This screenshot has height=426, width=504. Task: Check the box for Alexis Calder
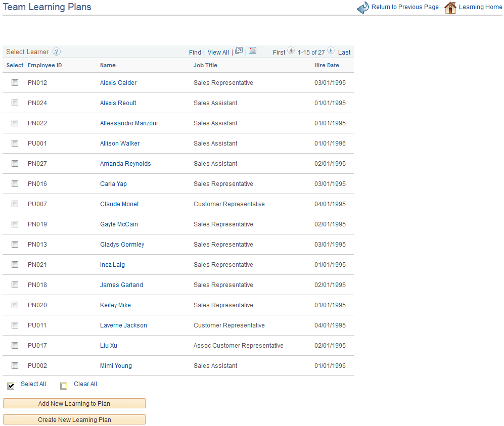click(x=15, y=82)
